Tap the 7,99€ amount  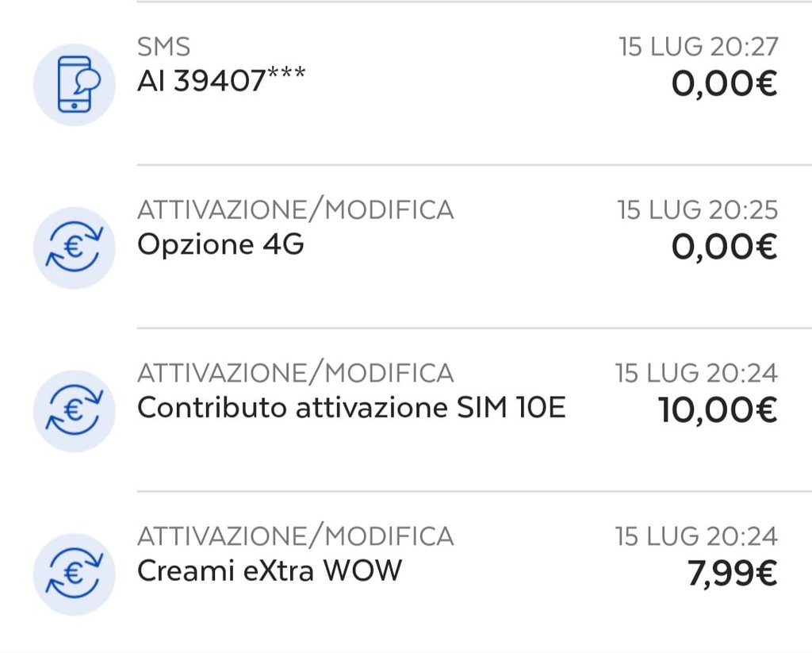733,573
